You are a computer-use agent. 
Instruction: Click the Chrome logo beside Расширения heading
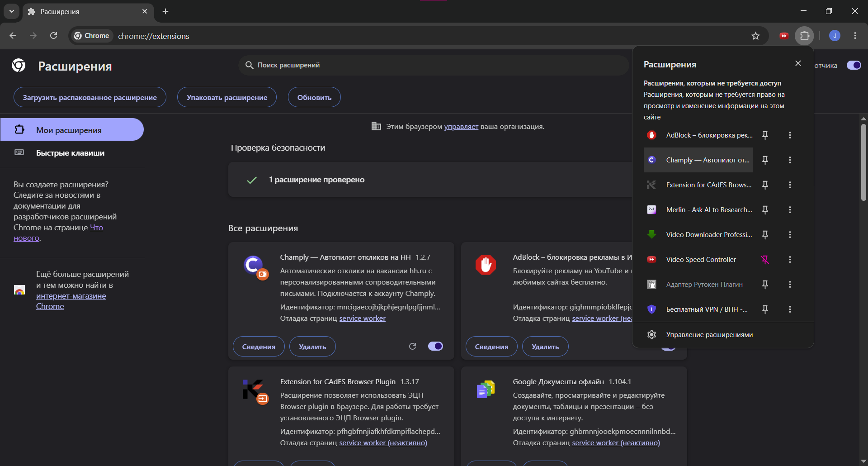pyautogui.click(x=19, y=66)
